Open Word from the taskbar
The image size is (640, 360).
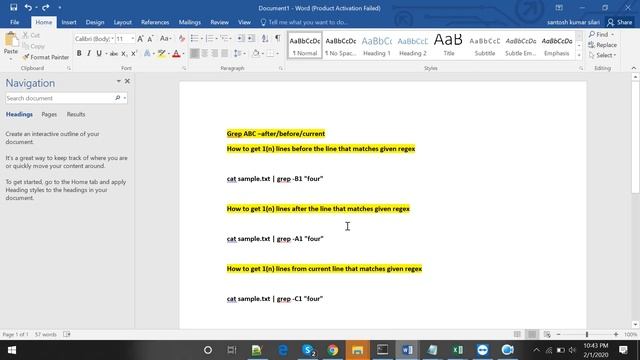407,350
